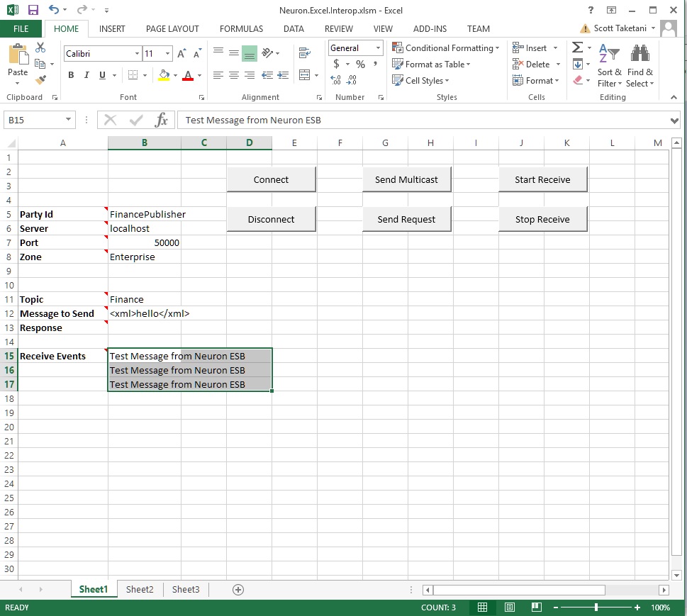Apply Percent Style with the % icon

click(x=361, y=65)
